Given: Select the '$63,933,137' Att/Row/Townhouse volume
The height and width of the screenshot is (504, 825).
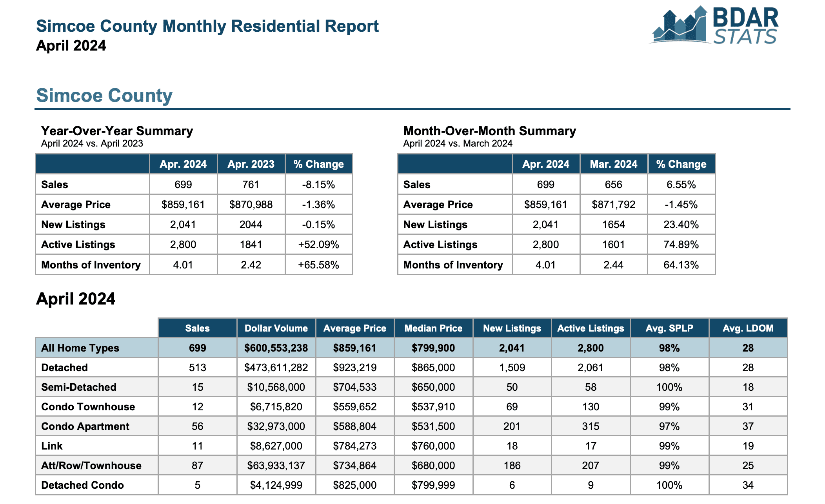Looking at the screenshot, I should pyautogui.click(x=276, y=466).
